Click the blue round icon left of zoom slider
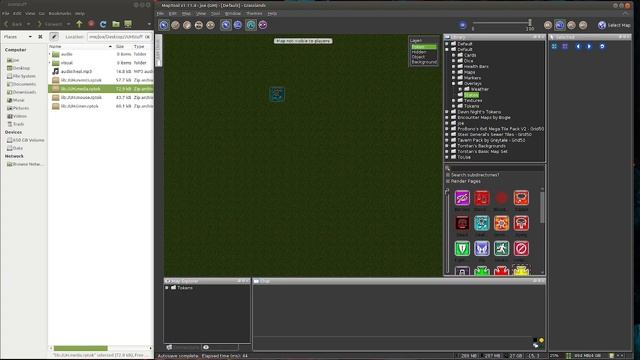The height and width of the screenshot is (360, 640). pyautogui.click(x=462, y=25)
